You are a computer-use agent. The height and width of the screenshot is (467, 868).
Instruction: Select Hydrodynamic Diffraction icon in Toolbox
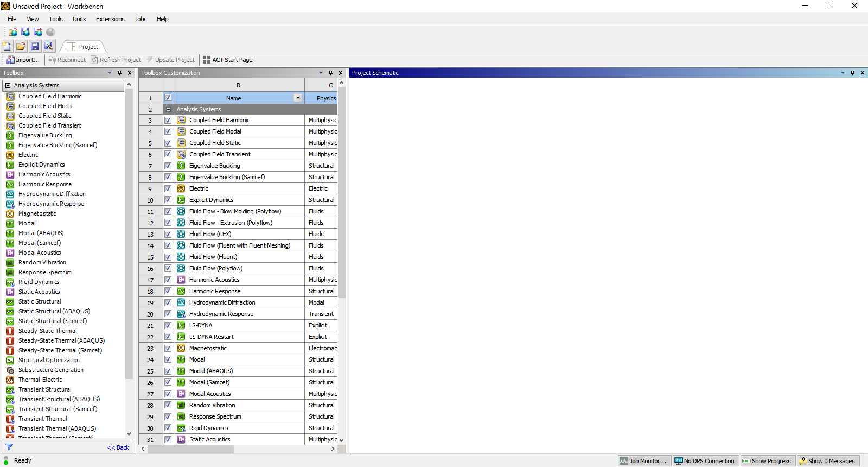(10, 194)
